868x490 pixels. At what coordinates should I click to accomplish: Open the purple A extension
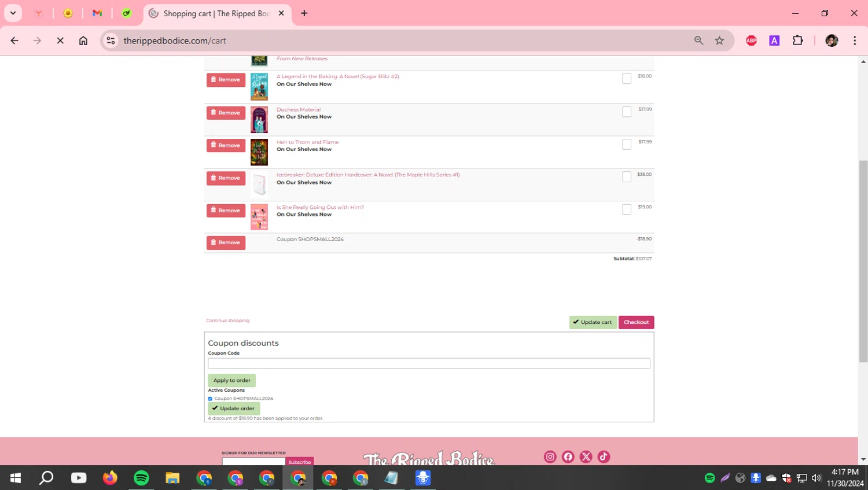click(774, 40)
